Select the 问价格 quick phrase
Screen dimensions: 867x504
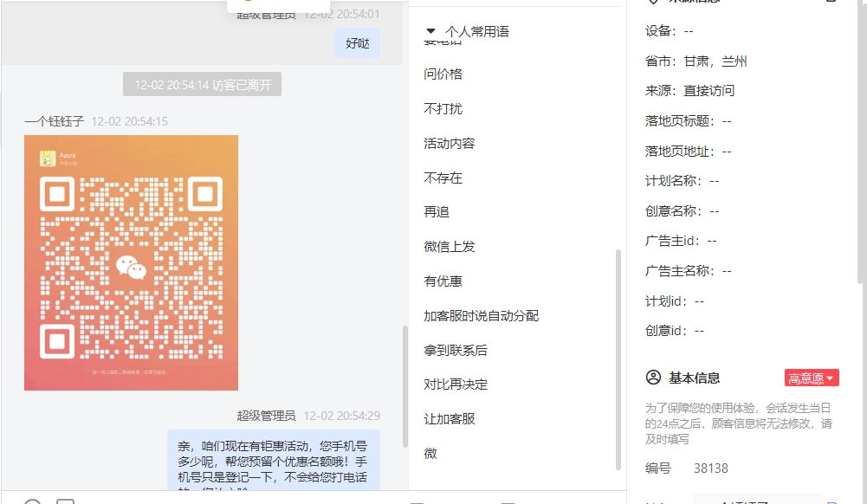[443, 74]
